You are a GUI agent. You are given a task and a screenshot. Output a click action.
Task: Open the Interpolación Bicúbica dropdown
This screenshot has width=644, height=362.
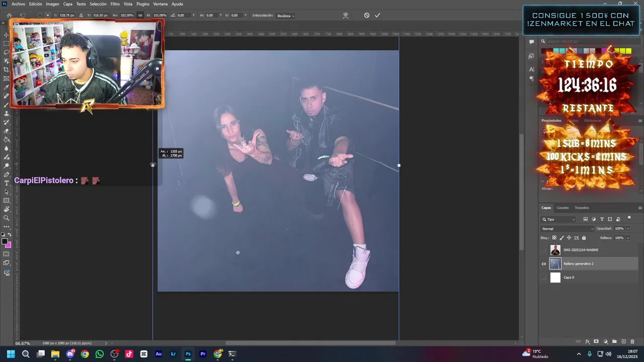286,16
